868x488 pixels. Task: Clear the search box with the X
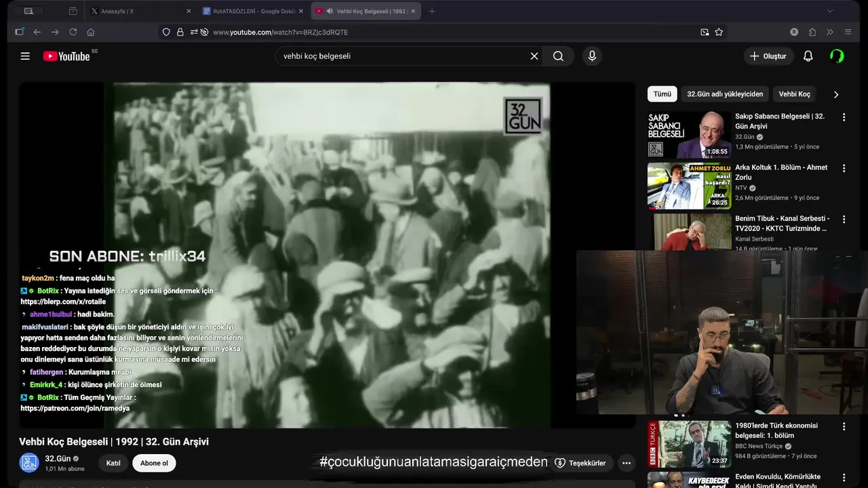(534, 56)
